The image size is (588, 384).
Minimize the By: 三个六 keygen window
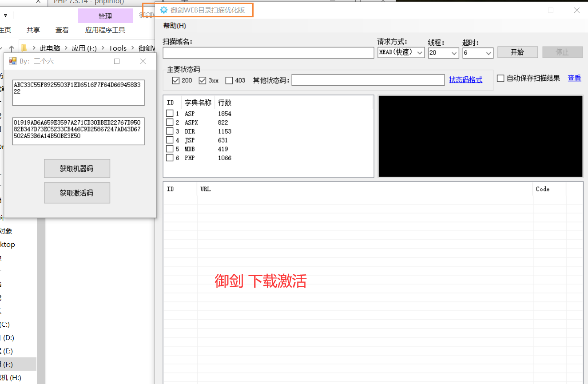(x=91, y=61)
